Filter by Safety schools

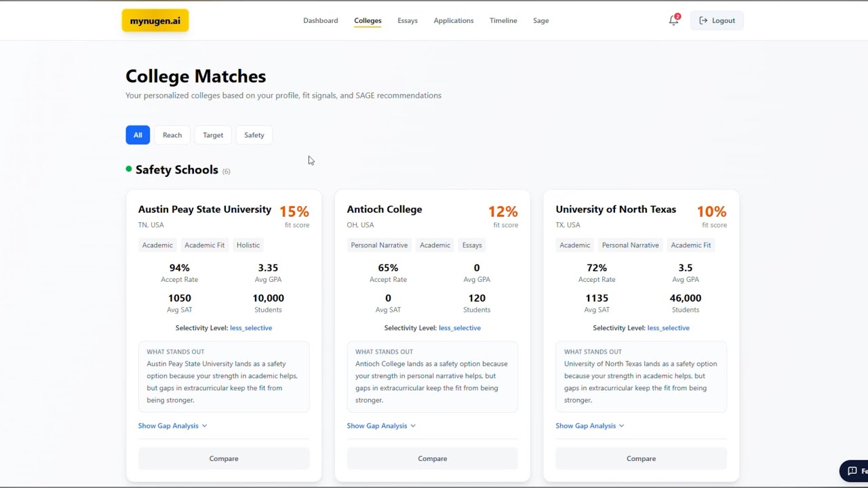point(254,135)
